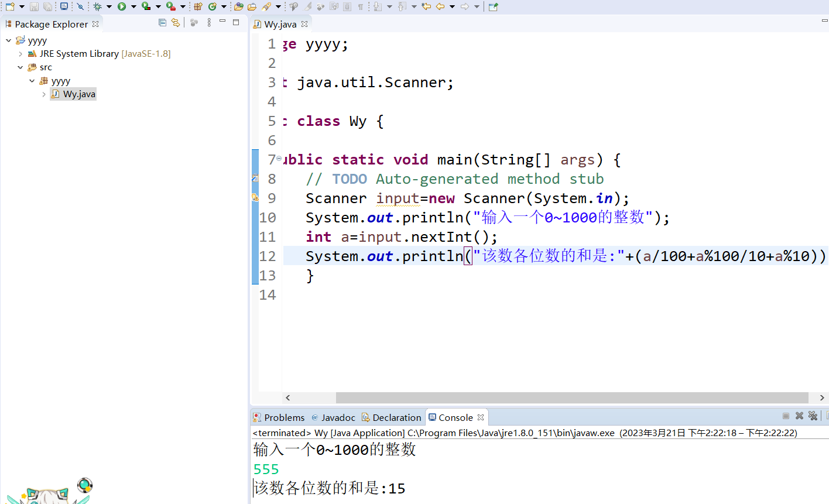Toggle Block Selection Mode icon

tap(347, 6)
